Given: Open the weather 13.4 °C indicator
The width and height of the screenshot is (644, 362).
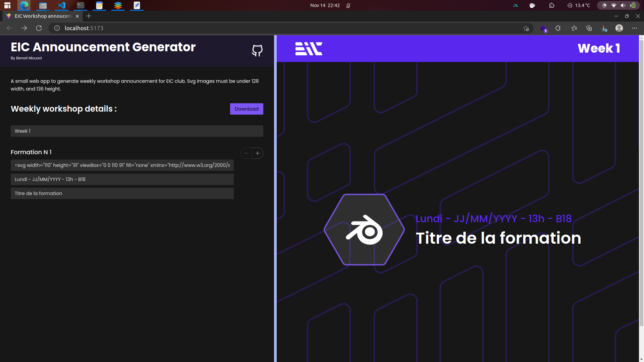Looking at the screenshot, I should [x=579, y=5].
